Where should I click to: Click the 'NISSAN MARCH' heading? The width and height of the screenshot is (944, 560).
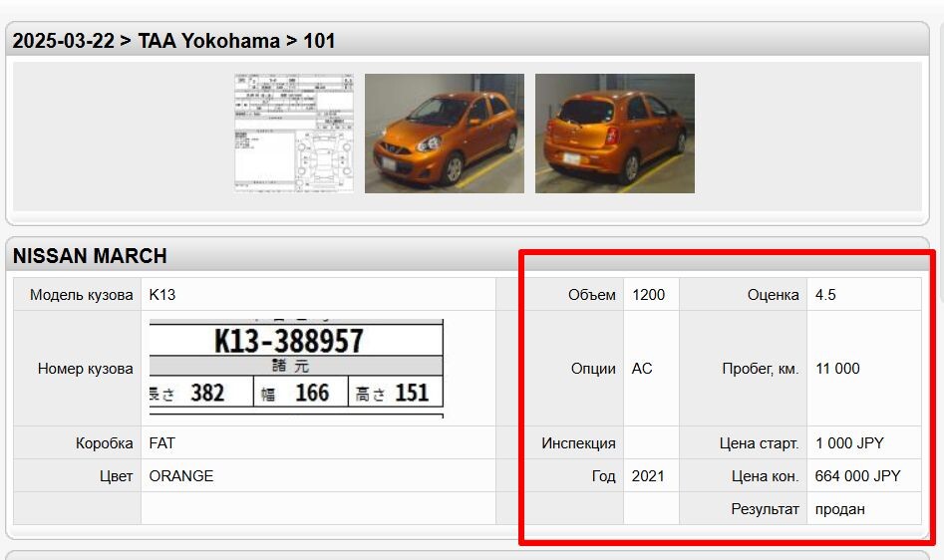(x=90, y=256)
